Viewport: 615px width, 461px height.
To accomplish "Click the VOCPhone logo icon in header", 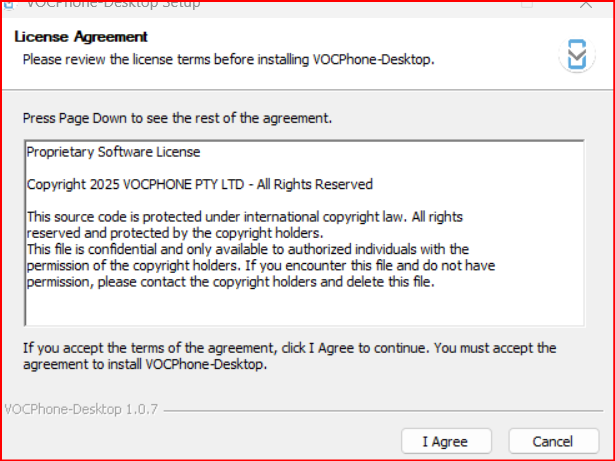I will coord(577,55).
